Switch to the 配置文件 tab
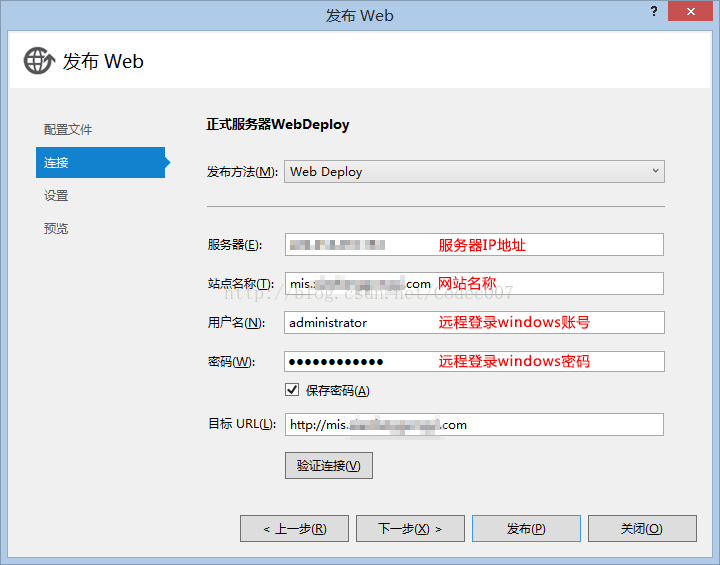720x565 pixels. point(68,130)
